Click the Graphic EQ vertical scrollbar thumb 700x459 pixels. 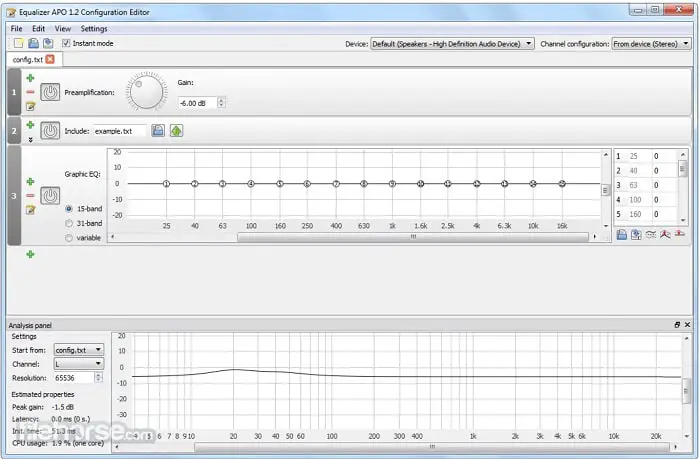pyautogui.click(x=605, y=190)
